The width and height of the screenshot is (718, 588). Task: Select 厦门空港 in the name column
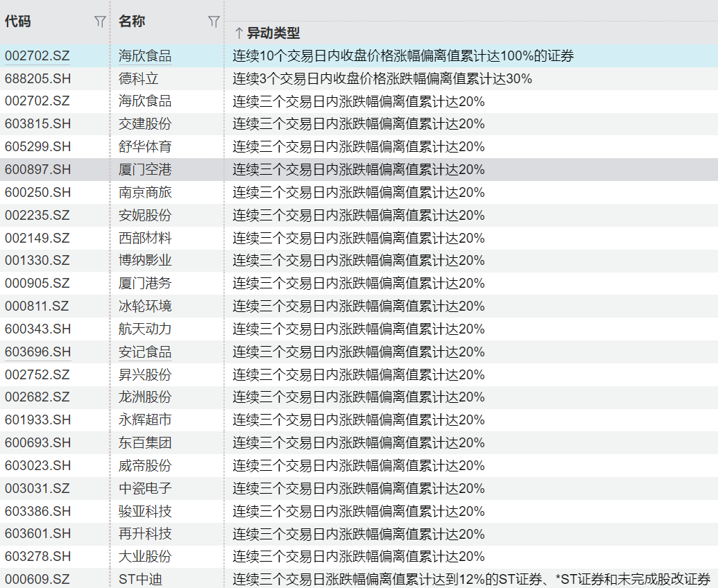[145, 170]
